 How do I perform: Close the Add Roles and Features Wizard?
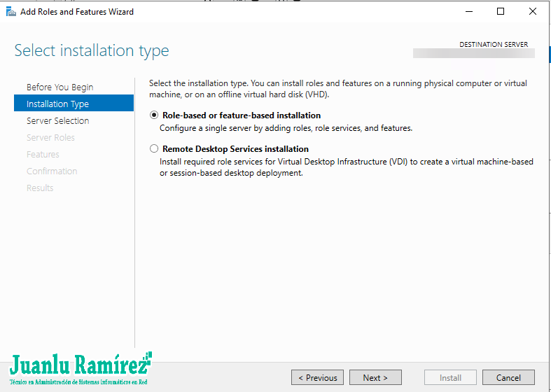(x=533, y=11)
